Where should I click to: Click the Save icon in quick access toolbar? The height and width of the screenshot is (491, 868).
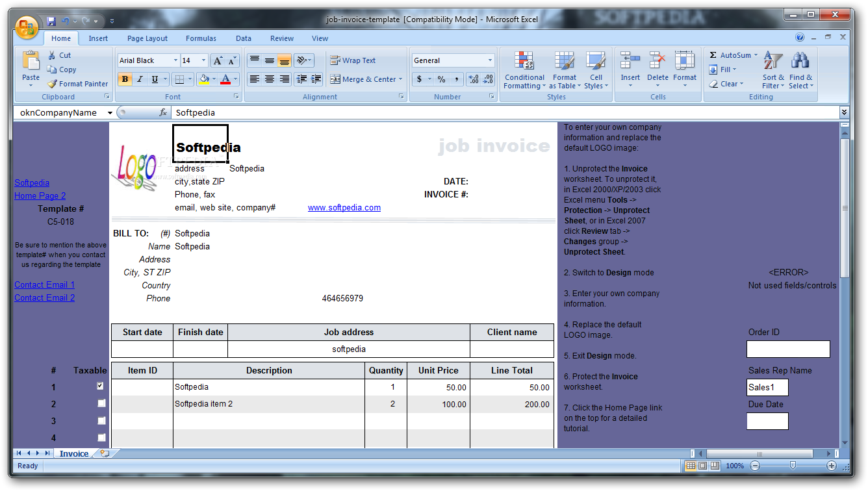[x=51, y=21]
